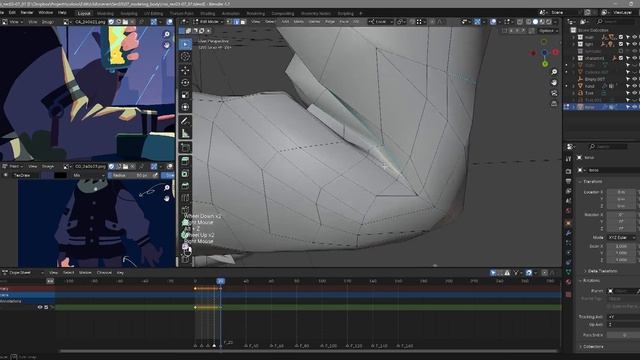Switch to the Modeling workspace tab
The height and width of the screenshot is (360, 640).
click(x=105, y=13)
